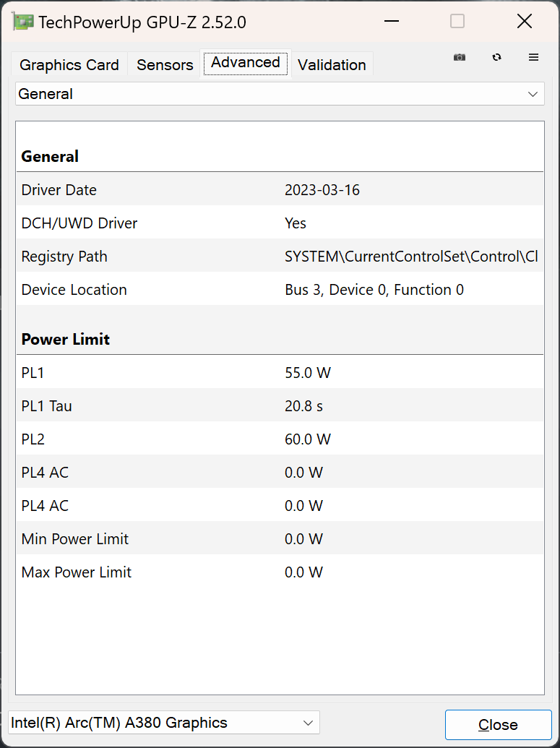Select the Registry Path row
The height and width of the screenshot is (748, 560).
click(x=279, y=257)
